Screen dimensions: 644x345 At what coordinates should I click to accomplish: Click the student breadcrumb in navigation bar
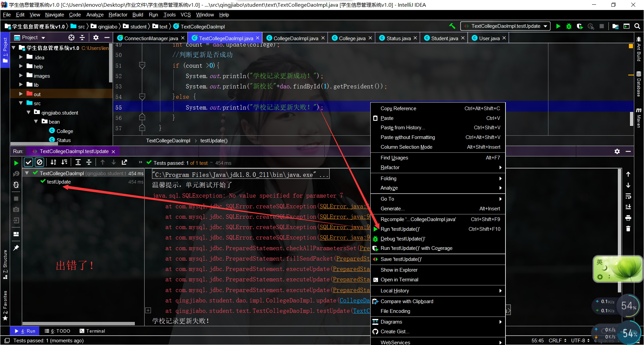tap(135, 26)
